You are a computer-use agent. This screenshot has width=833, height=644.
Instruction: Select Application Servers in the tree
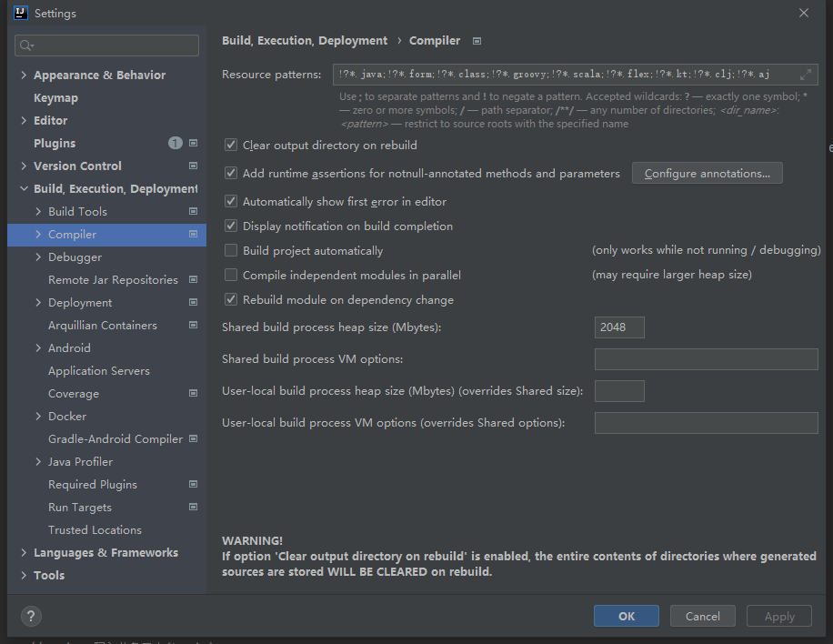coord(99,371)
